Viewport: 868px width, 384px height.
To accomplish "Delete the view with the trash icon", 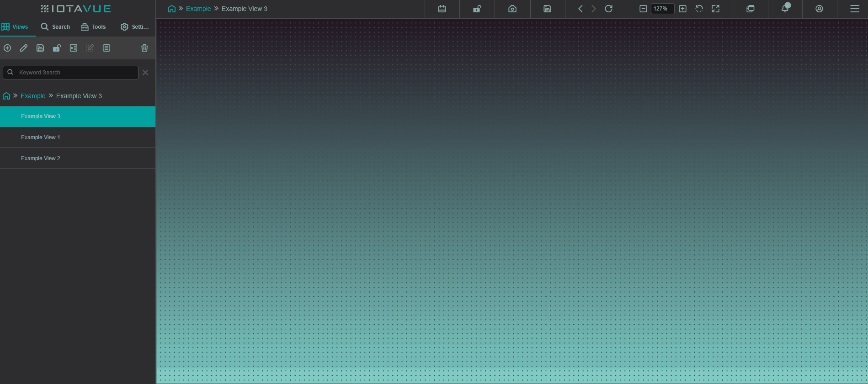I will 144,48.
